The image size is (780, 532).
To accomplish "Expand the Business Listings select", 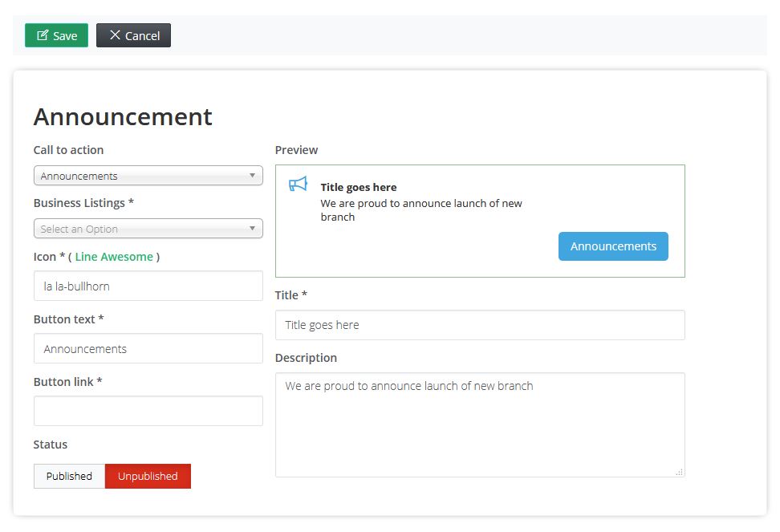I will (148, 228).
